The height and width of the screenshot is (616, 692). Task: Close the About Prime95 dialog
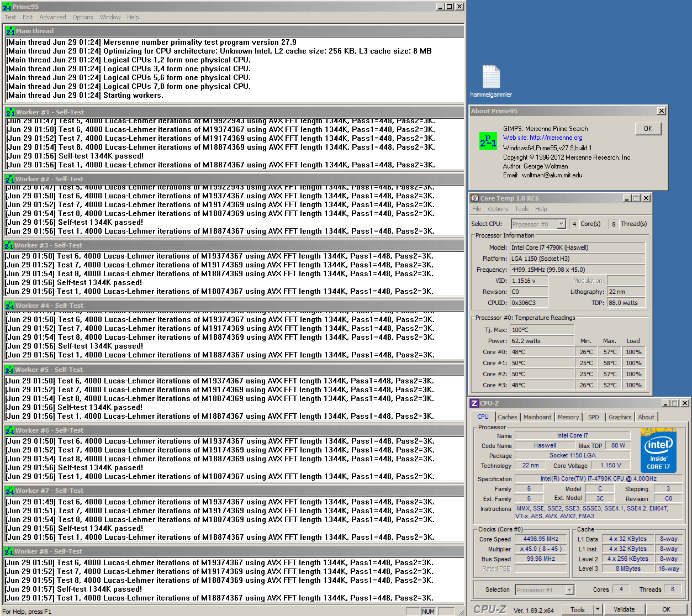coord(662,111)
